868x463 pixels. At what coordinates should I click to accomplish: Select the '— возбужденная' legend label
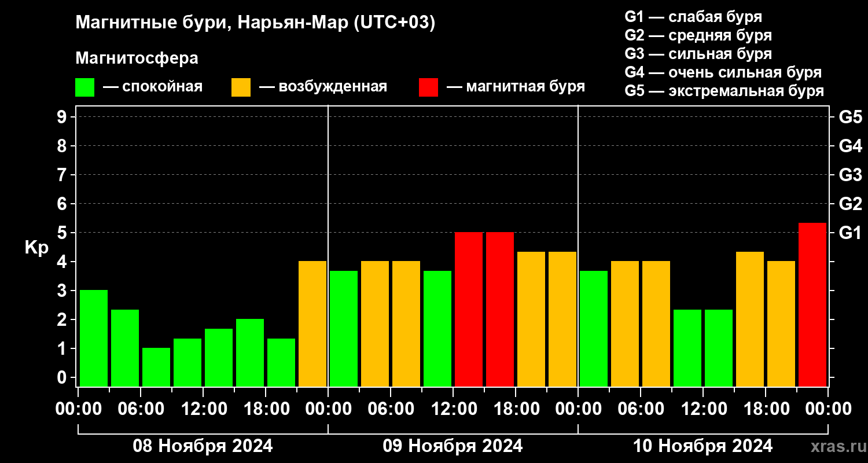(323, 87)
